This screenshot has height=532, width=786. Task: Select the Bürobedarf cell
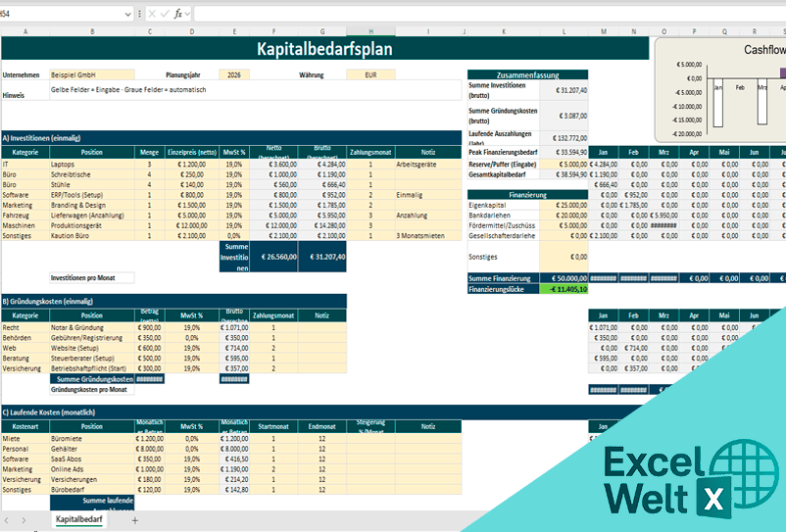(92, 490)
